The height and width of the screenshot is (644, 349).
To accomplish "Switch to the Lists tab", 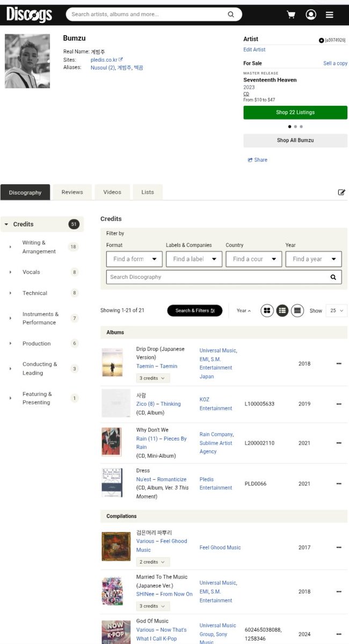I will [148, 192].
